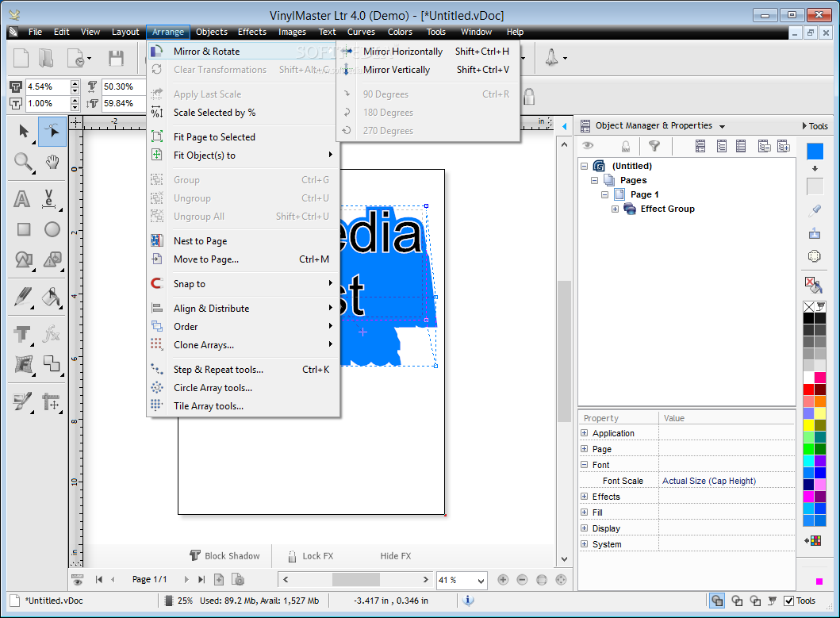Viewport: 840px width, 618px height.
Task: Select the zoom magnifier tool
Action: (x=24, y=162)
